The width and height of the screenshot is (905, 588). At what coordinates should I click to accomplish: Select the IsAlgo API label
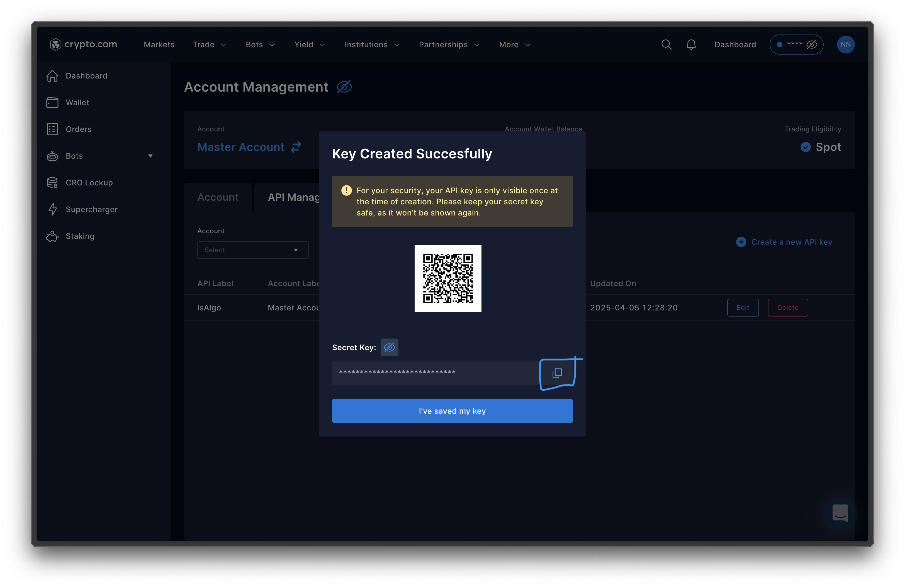209,308
